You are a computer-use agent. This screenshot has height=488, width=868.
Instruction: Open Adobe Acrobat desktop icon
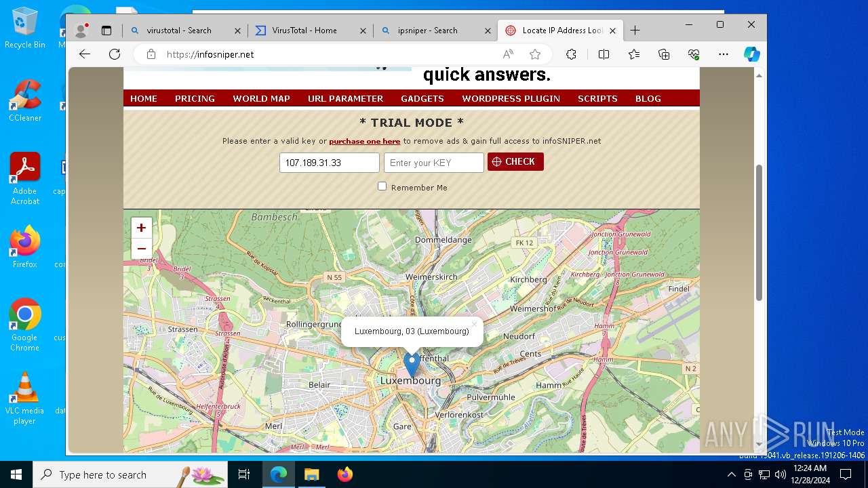coord(25,179)
